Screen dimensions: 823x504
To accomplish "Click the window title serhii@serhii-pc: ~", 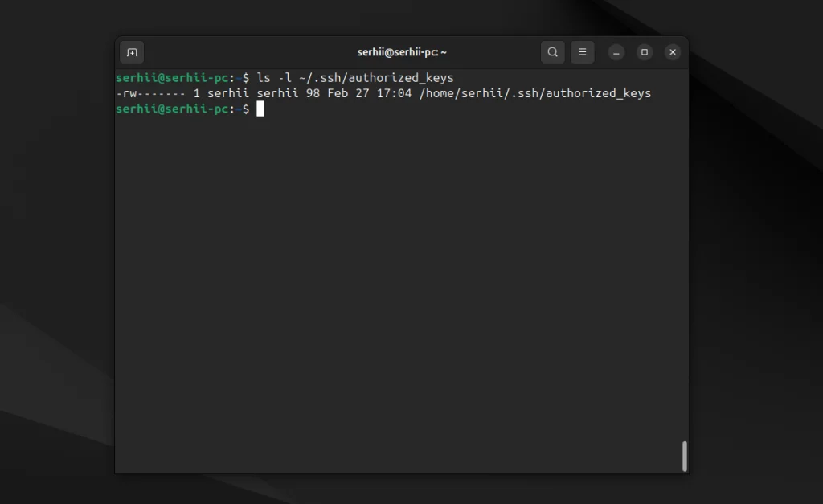I will 402,52.
